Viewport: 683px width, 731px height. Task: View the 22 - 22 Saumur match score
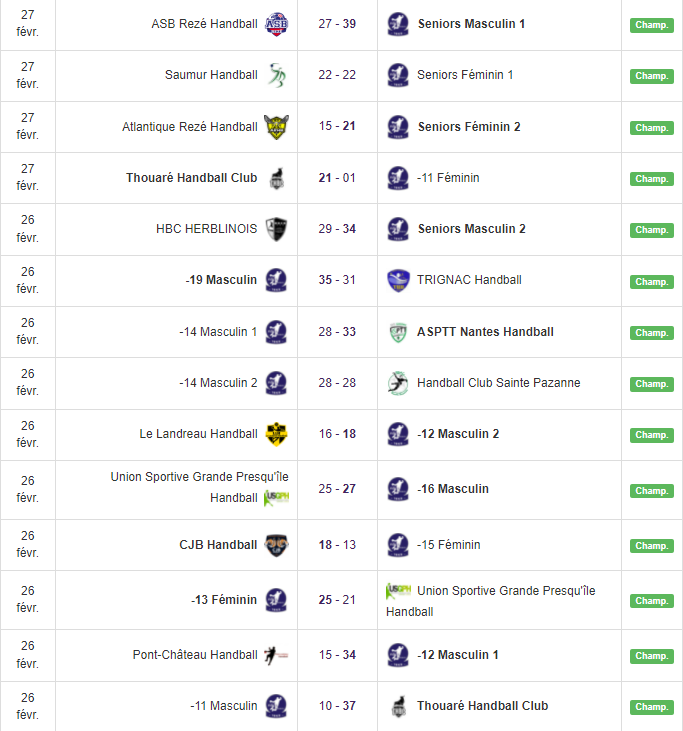[337, 75]
